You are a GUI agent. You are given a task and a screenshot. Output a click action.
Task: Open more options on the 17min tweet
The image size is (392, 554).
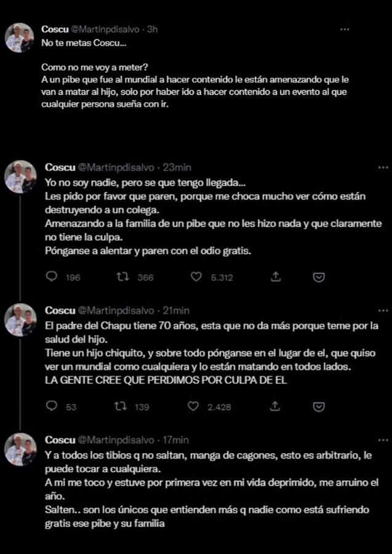tap(383, 440)
